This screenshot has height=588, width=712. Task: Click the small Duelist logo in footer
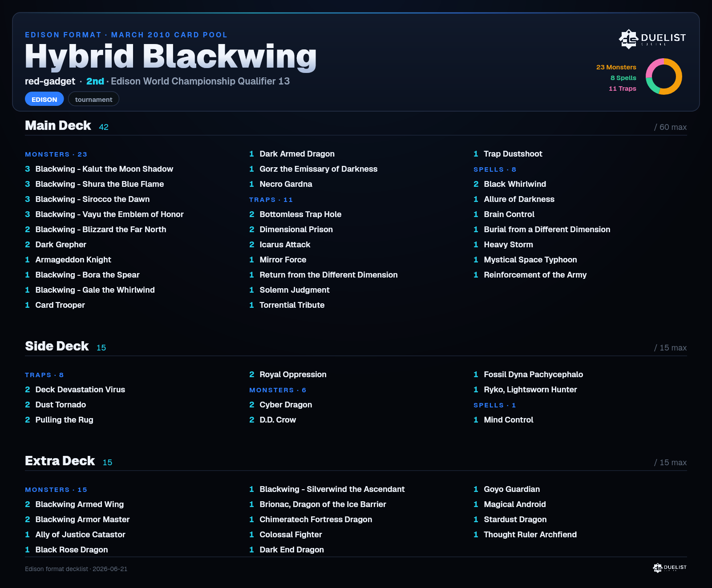point(670,568)
